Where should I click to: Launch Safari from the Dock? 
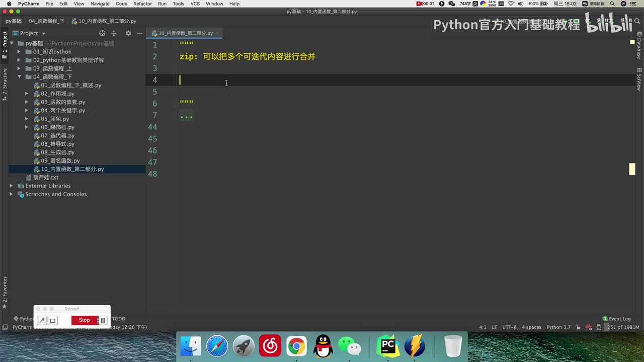[217, 346]
